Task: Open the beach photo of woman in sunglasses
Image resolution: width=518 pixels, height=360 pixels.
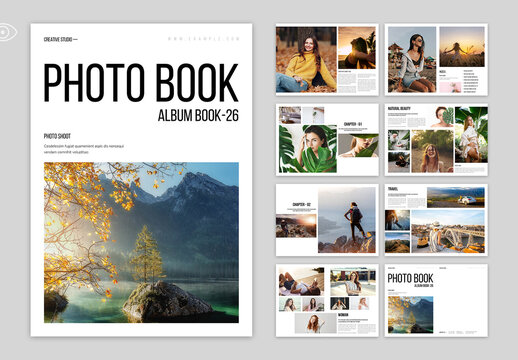Action: click(x=412, y=60)
